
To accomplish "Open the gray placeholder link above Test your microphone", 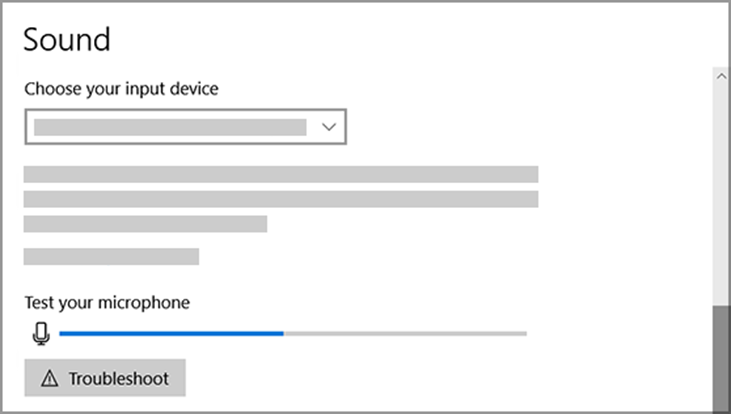I will point(111,257).
